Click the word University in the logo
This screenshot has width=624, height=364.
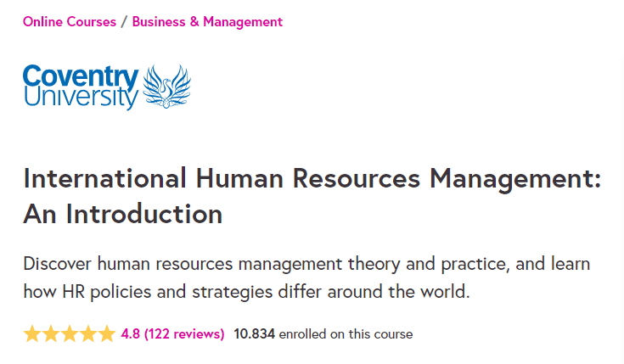click(81, 98)
